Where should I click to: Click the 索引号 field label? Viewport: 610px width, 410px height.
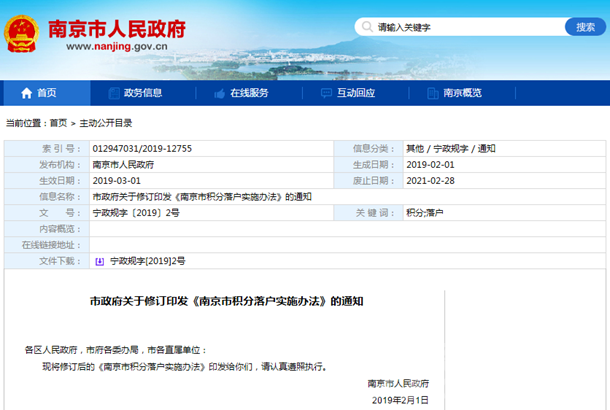[61, 149]
